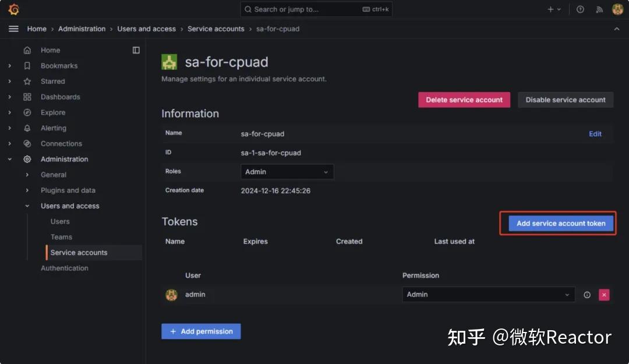Remove admin permission using the red X
Screen dimensions: 629x364
604,294
